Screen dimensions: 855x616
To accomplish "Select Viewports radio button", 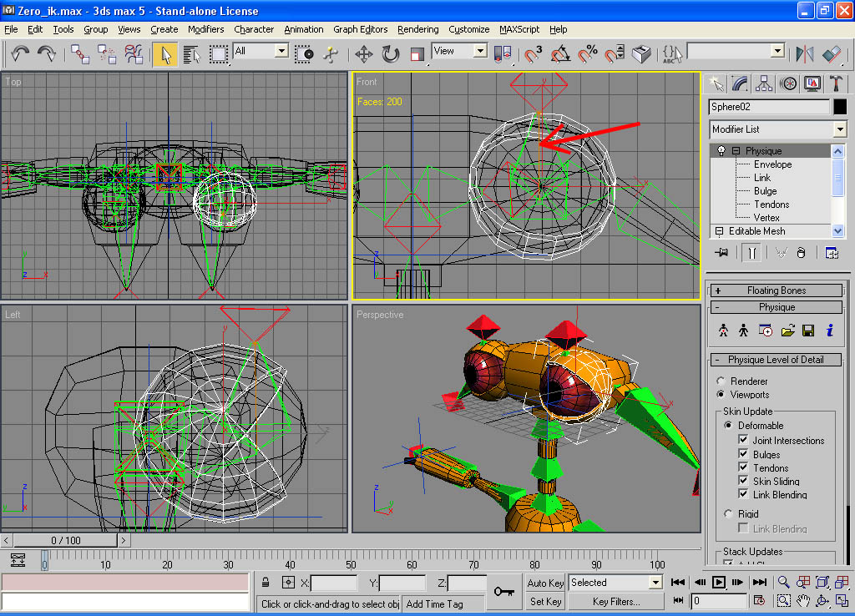I will [721, 395].
